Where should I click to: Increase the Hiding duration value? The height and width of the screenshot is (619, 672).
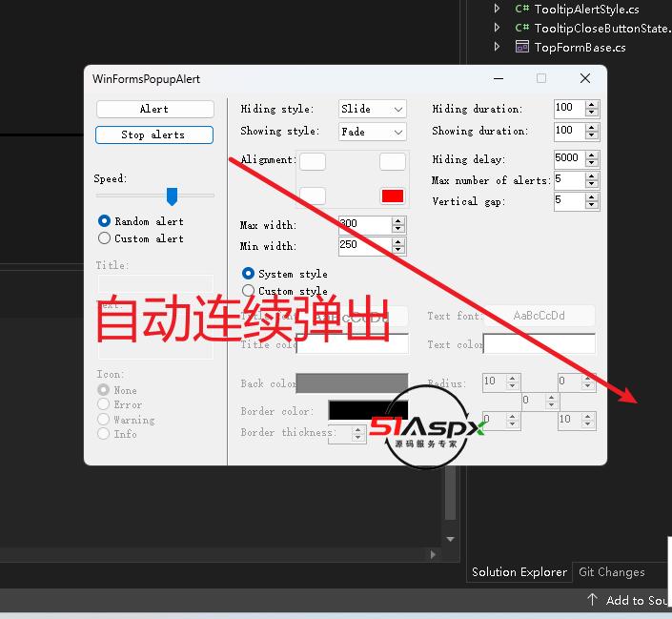click(592, 105)
